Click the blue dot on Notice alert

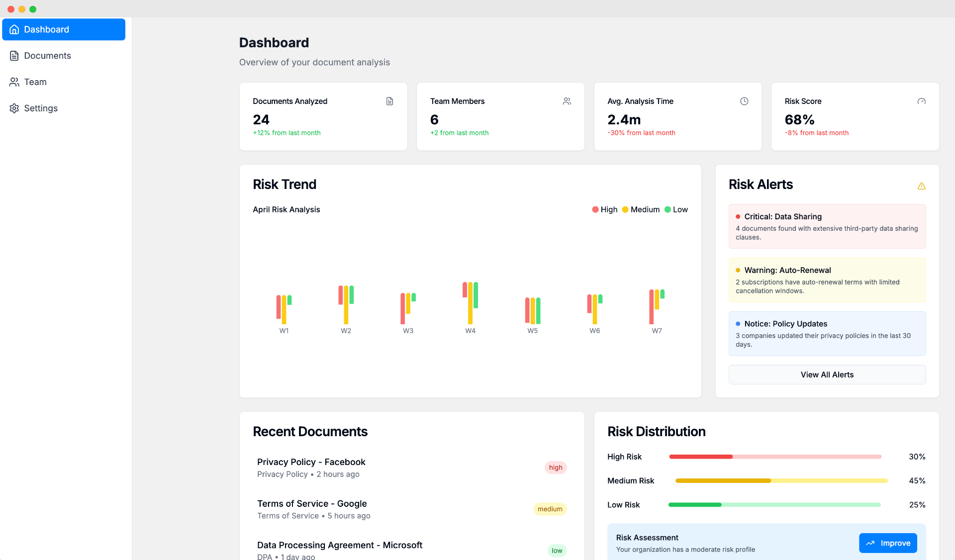pos(738,324)
